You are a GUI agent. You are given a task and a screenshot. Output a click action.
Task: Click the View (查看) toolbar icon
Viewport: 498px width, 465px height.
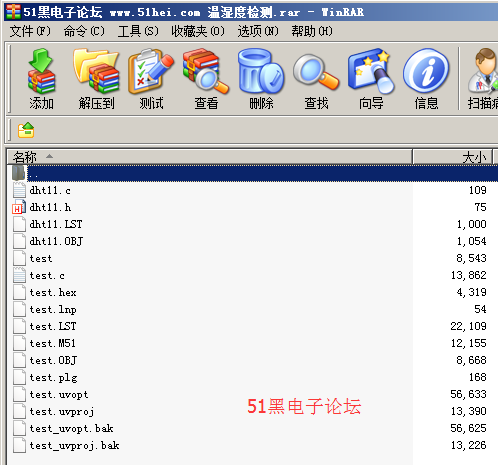click(x=206, y=79)
